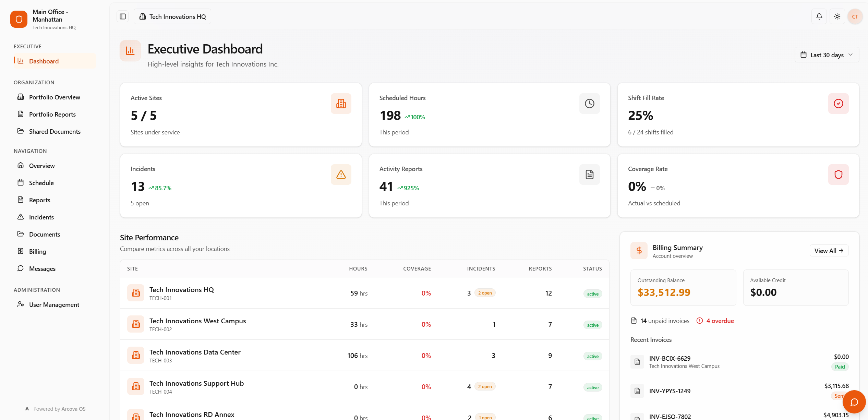Click the overdue alert circle icon
868x420 pixels.
[700, 321]
